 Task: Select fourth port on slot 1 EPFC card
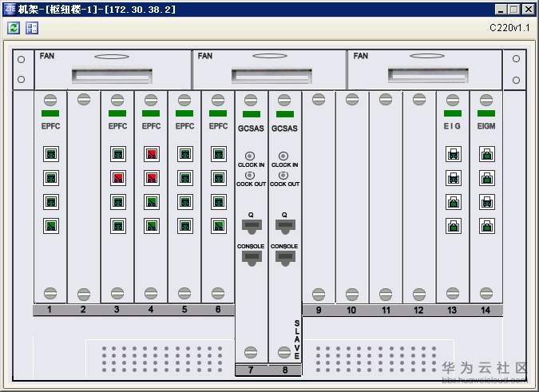[51, 226]
